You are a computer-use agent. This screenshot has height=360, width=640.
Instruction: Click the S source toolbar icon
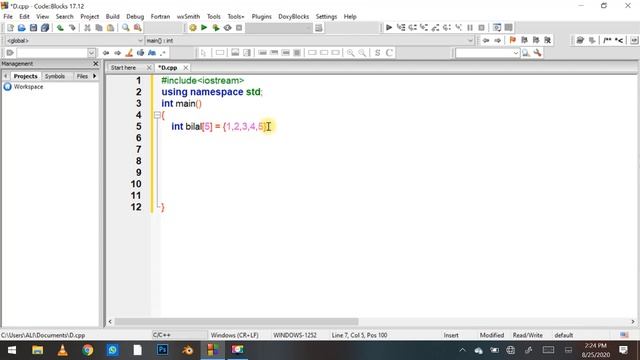(378, 53)
